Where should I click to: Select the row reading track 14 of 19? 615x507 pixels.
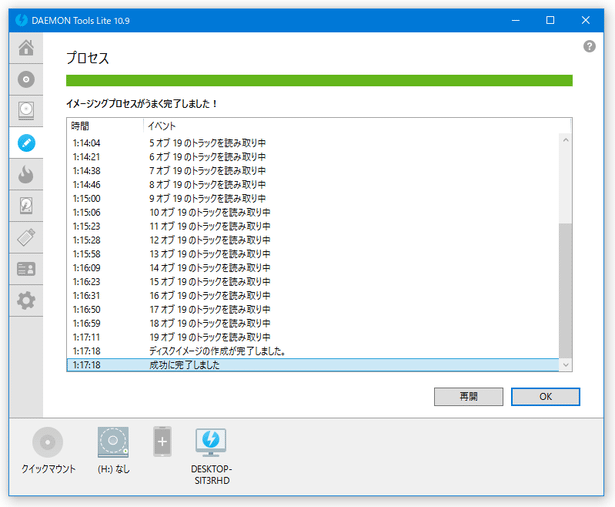point(313,268)
